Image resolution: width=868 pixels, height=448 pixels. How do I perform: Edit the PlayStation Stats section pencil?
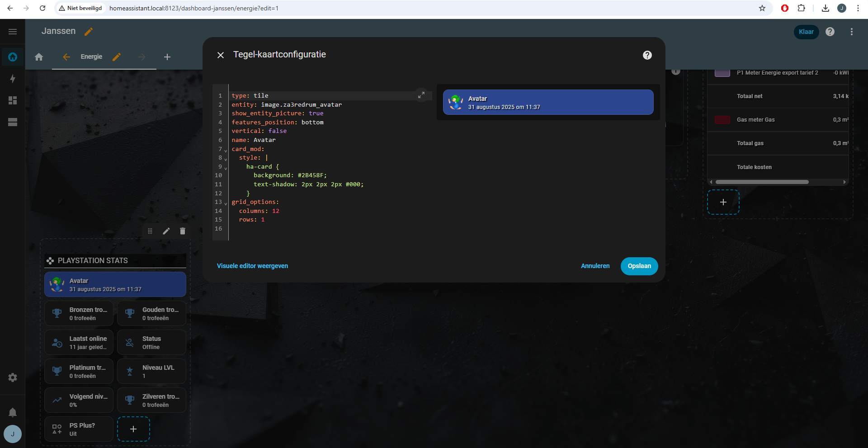166,231
